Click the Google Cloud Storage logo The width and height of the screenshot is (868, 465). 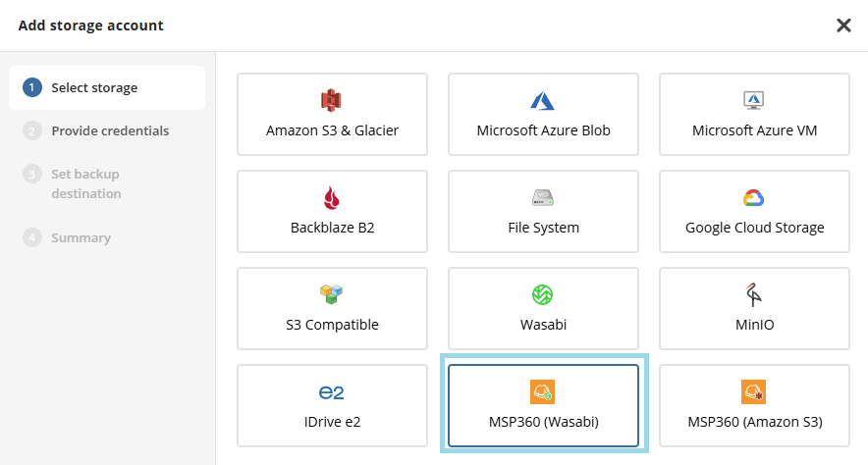tap(754, 198)
